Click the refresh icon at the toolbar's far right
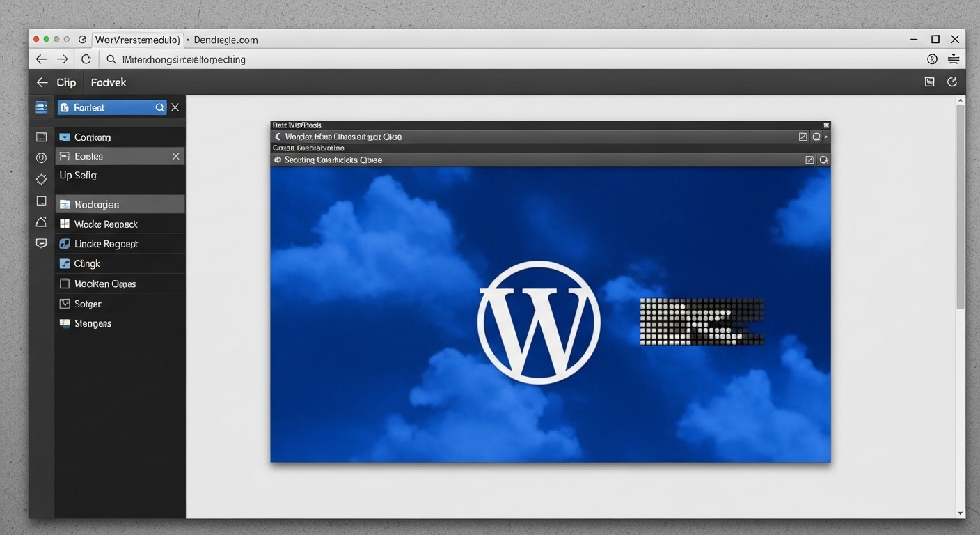The width and height of the screenshot is (980, 535). click(952, 82)
